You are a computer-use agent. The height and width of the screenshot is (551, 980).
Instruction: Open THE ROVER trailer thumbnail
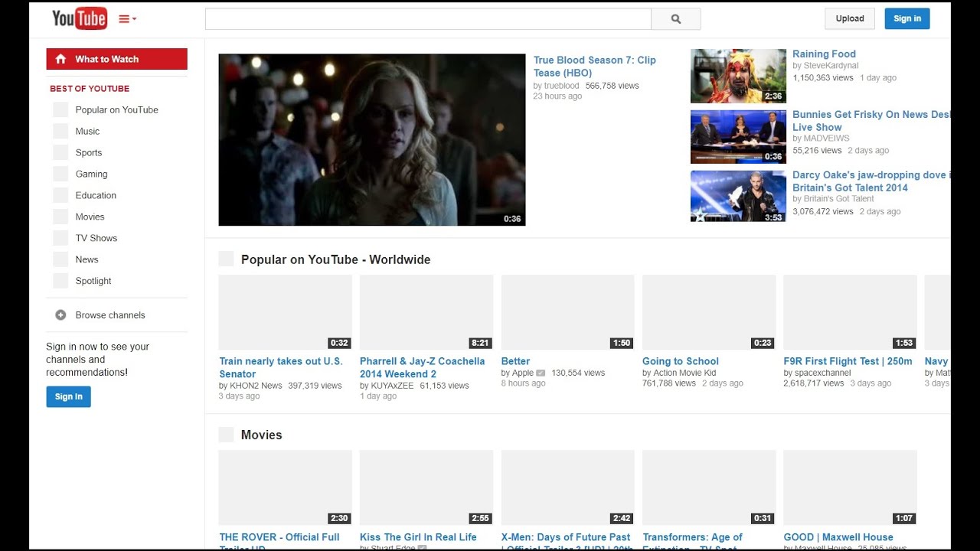[285, 487]
